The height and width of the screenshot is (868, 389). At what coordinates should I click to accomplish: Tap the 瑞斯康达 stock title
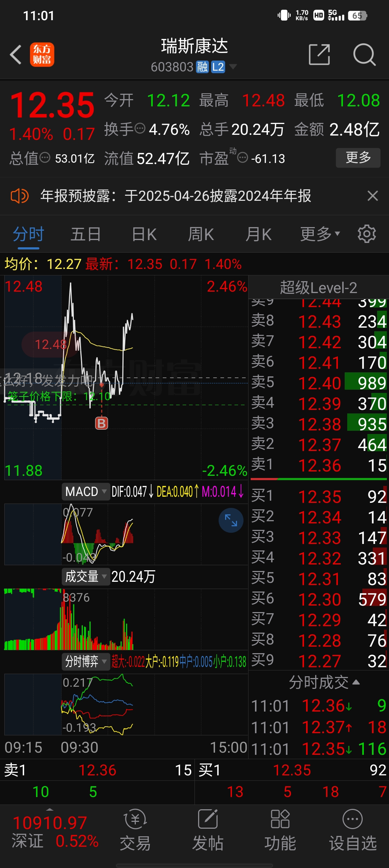pos(194,46)
